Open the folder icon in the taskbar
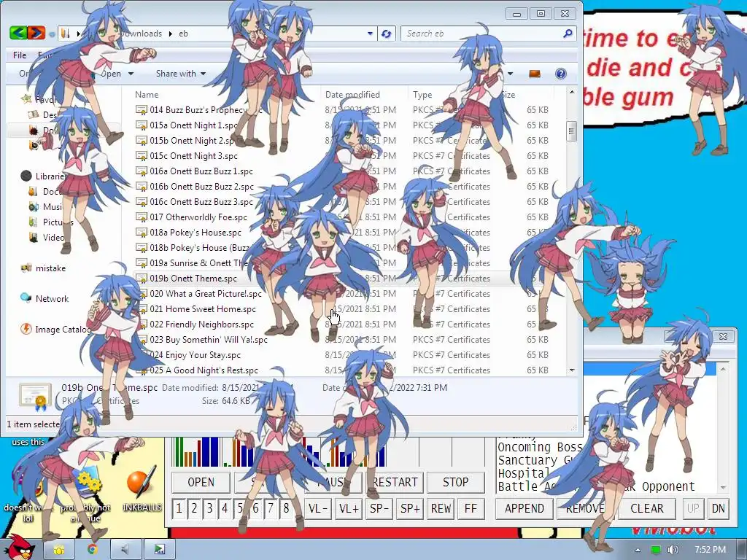Image resolution: width=747 pixels, height=560 pixels. [x=58, y=550]
